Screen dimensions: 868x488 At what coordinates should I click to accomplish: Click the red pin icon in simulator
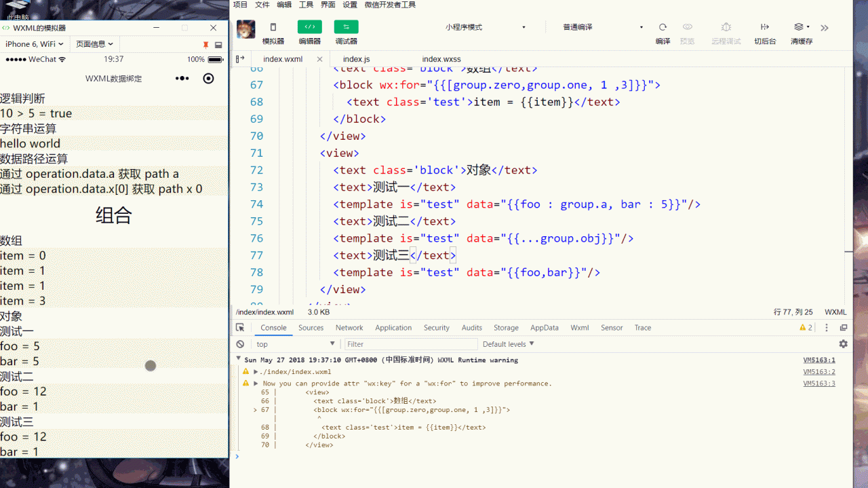pyautogui.click(x=205, y=45)
